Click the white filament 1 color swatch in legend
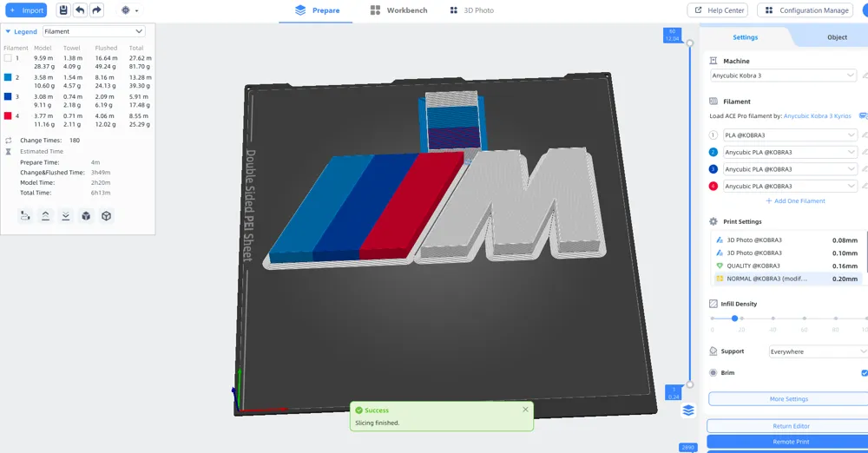868x453 pixels. pos(8,58)
